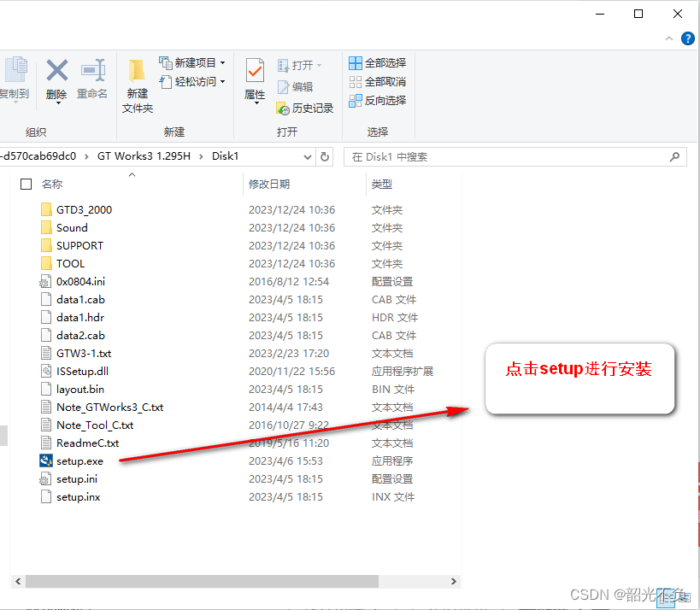This screenshot has height=610, width=700.
Task: Click the search magnifier icon
Action: click(x=674, y=156)
